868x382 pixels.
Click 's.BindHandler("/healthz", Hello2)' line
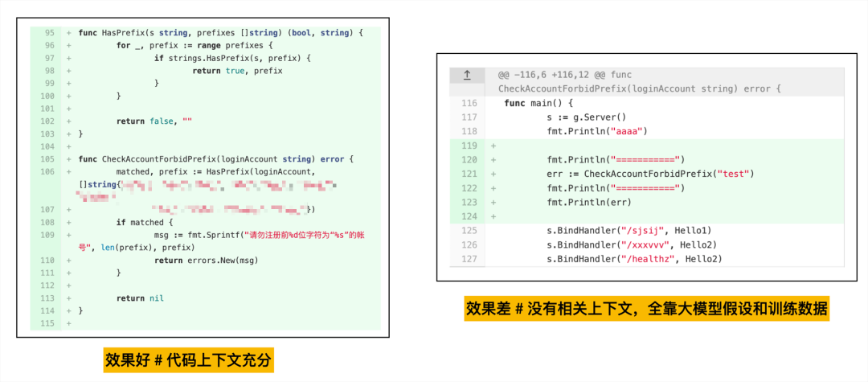tap(634, 258)
